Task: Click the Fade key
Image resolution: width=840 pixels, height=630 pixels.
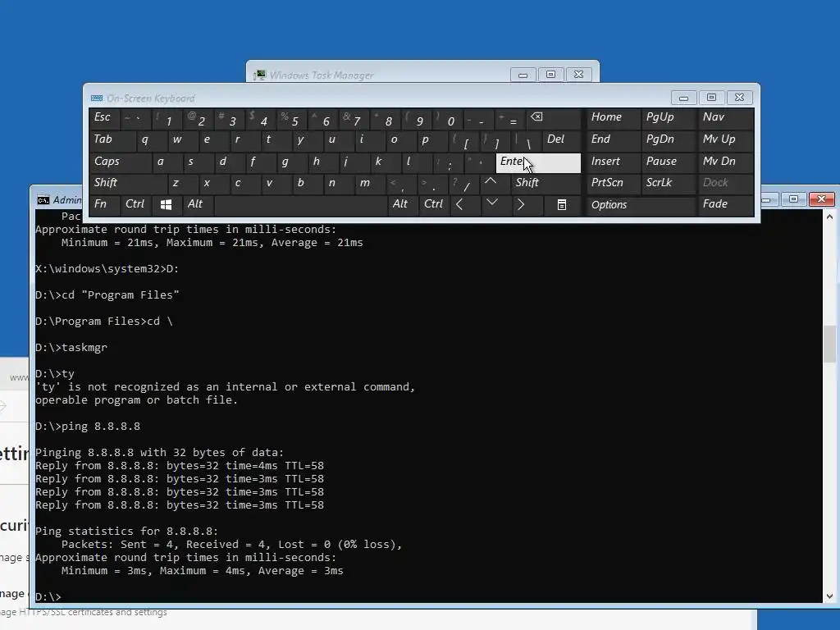Action: [x=726, y=204]
